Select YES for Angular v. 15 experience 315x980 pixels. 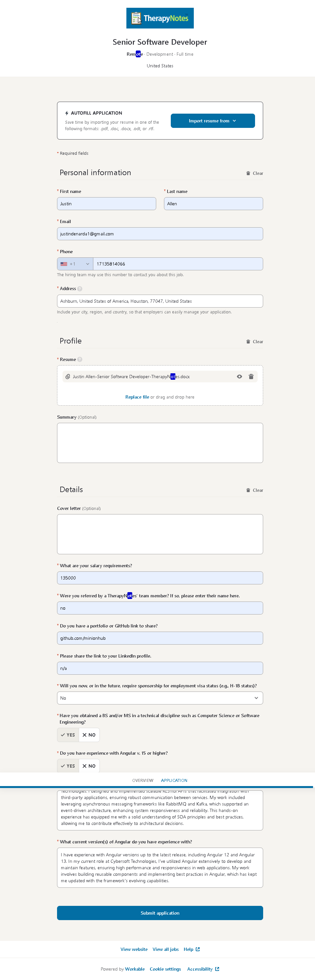coord(68,766)
